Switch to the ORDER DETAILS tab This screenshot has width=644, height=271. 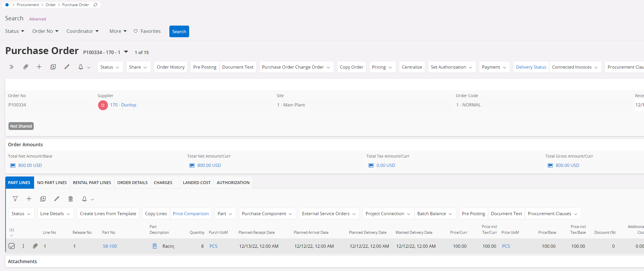[132, 183]
